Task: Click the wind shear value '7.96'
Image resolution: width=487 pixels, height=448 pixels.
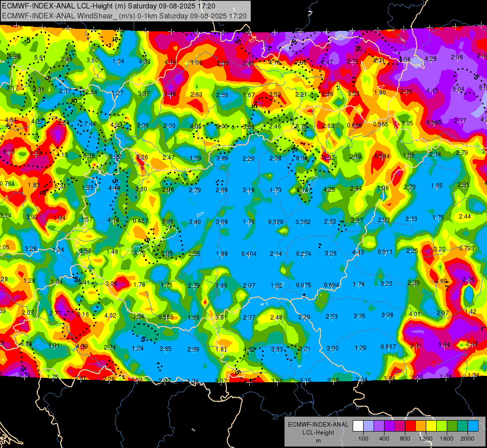Action: 301,63
